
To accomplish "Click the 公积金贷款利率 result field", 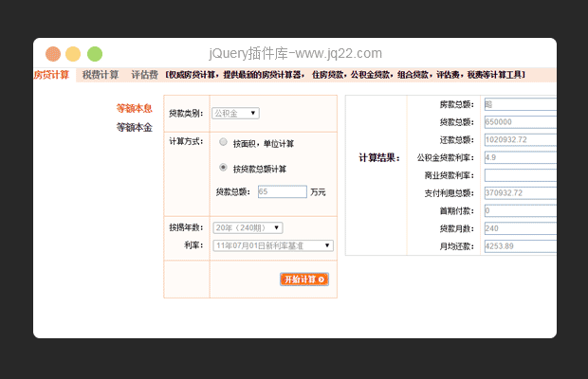I will click(520, 157).
